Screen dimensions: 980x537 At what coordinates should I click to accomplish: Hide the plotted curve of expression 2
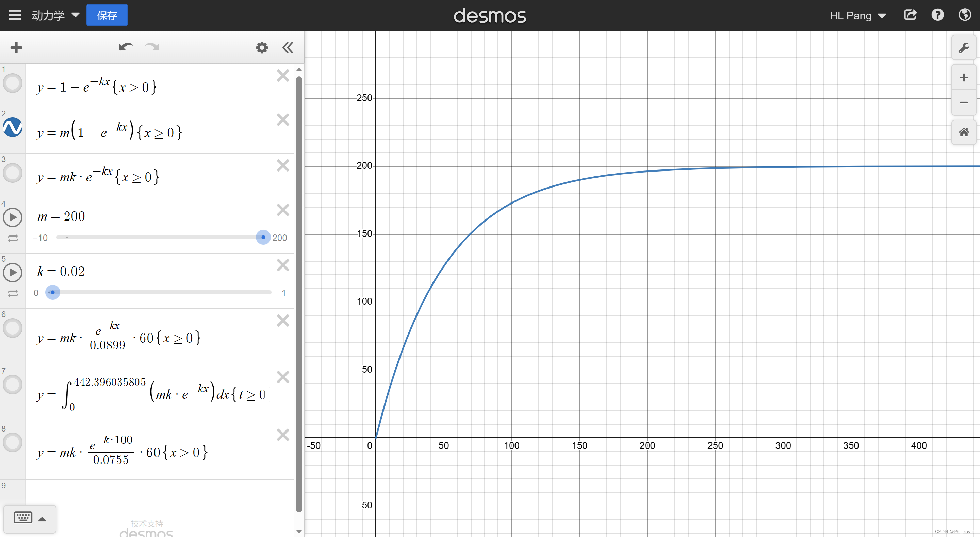13,127
